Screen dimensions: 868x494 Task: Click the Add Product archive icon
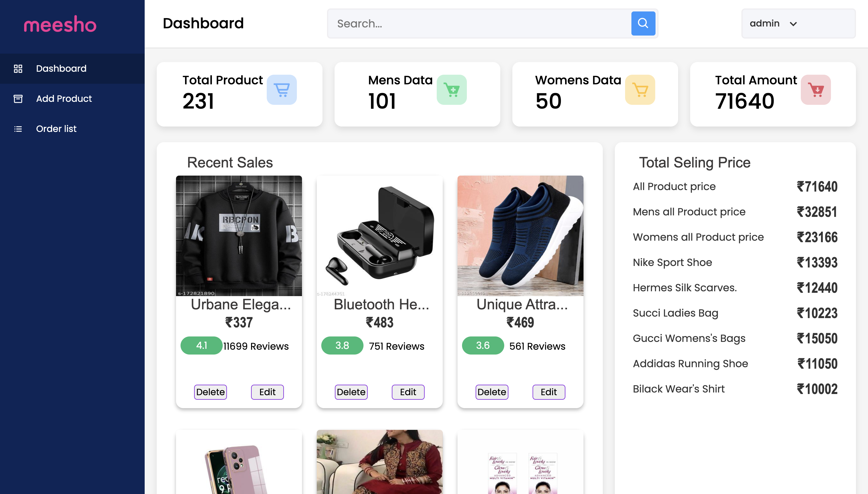18,99
